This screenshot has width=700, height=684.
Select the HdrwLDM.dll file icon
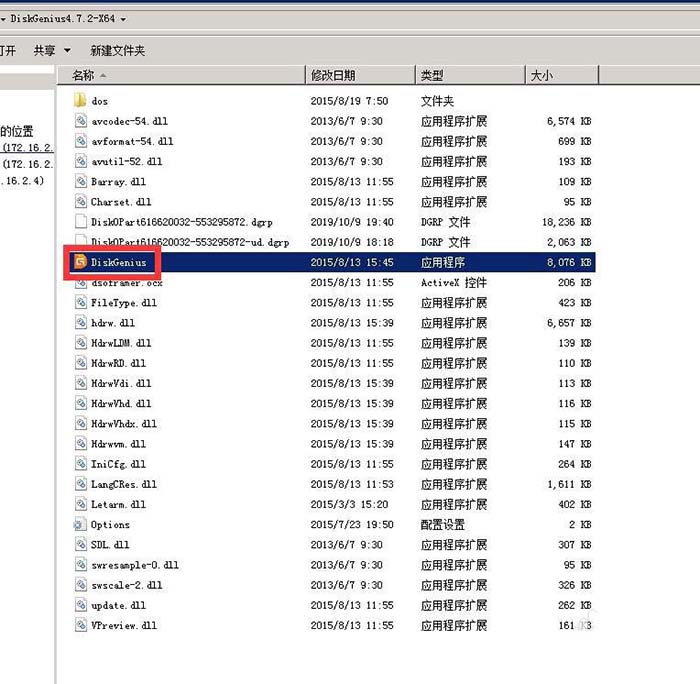pos(80,342)
